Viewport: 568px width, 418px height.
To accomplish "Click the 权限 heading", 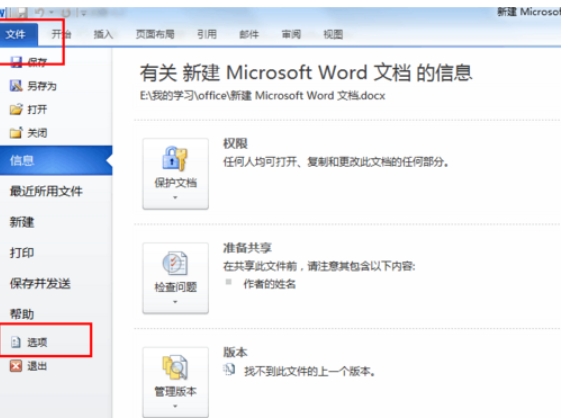I will point(235,143).
